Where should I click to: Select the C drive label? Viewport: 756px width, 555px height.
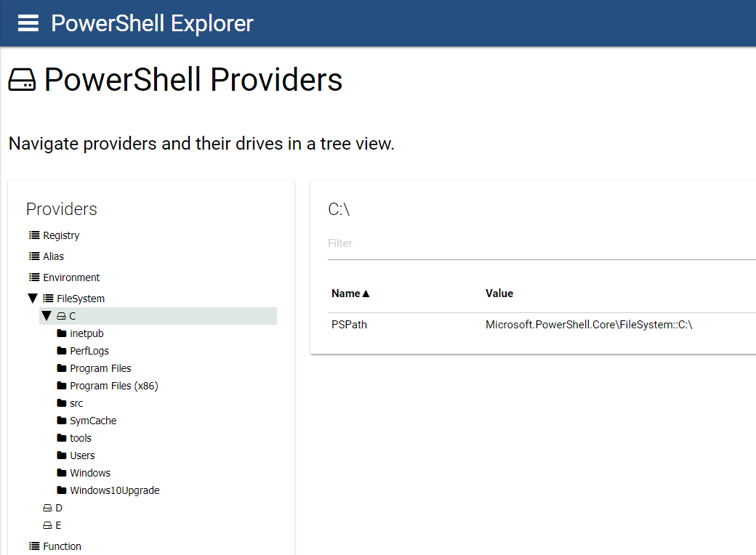(x=72, y=316)
